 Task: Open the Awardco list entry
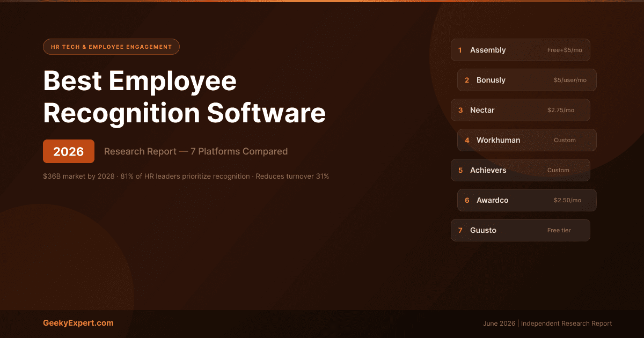(x=527, y=200)
